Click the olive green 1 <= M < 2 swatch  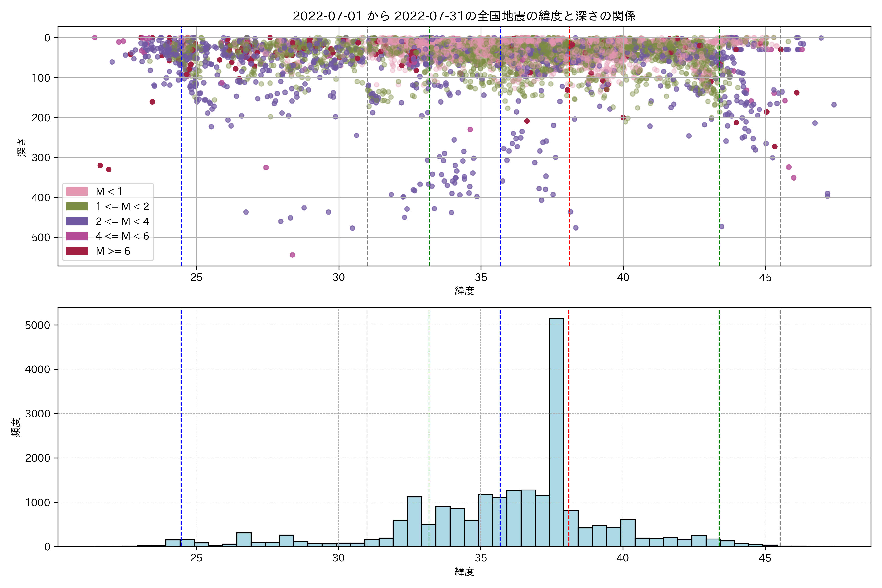point(77,206)
